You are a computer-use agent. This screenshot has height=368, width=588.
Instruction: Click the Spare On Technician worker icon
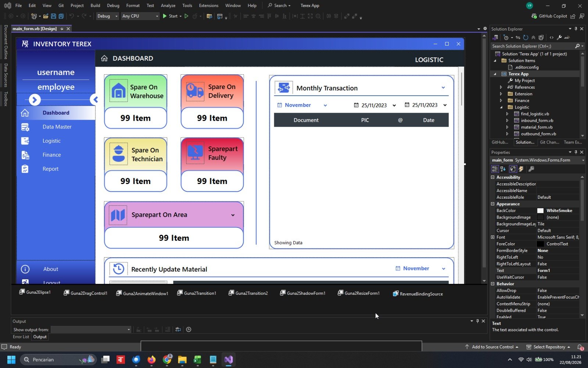pos(118,154)
